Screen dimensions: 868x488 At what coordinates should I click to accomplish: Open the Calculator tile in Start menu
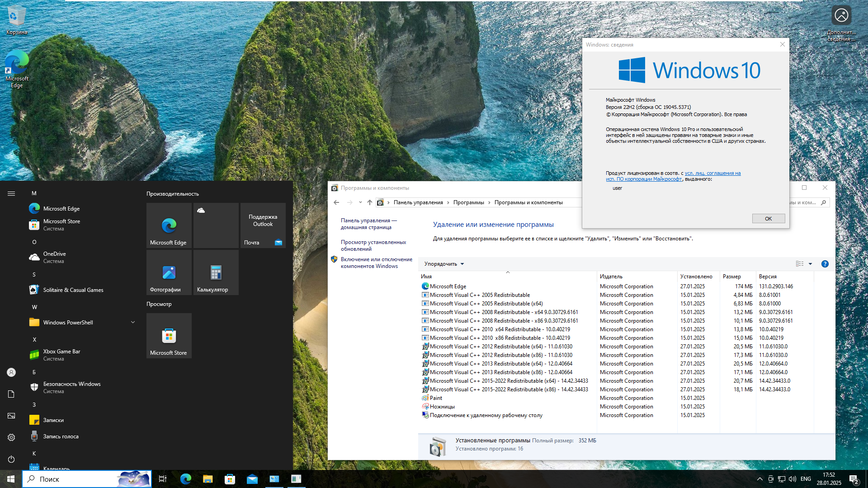[216, 272]
